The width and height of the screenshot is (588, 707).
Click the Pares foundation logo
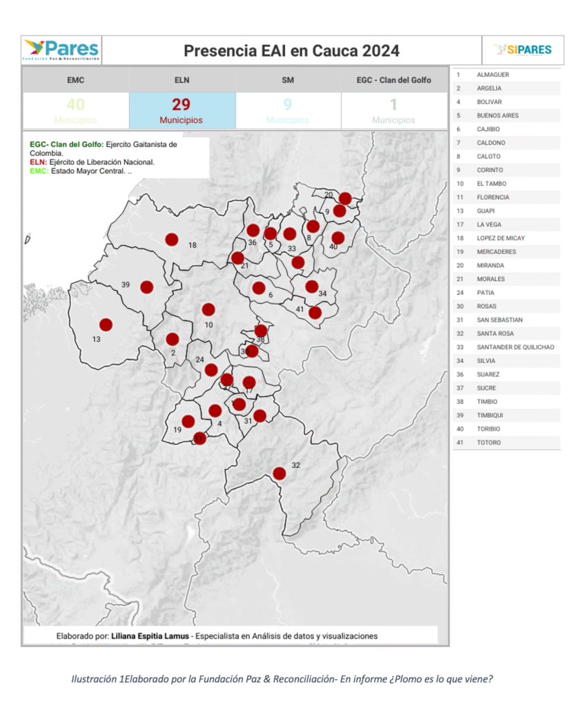pyautogui.click(x=61, y=50)
